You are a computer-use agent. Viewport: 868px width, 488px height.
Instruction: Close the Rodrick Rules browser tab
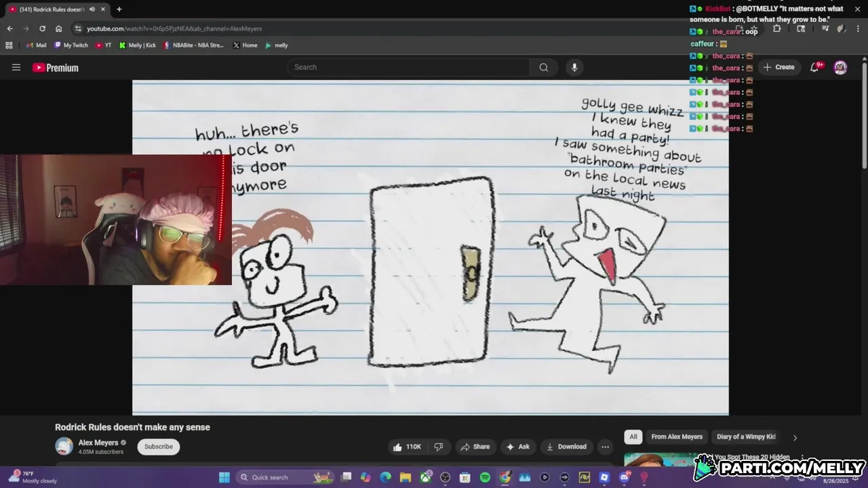coord(103,9)
